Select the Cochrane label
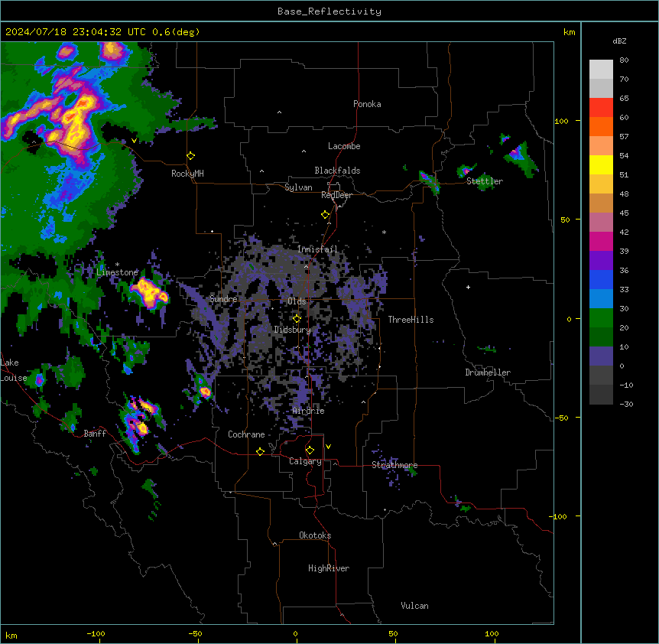The height and width of the screenshot is (644, 659). pyautogui.click(x=246, y=434)
